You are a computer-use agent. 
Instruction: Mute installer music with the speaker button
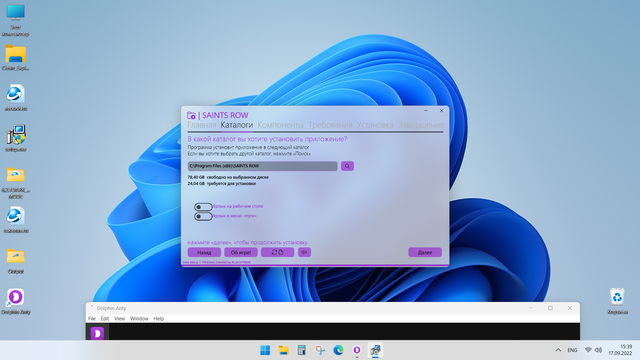pos(304,252)
